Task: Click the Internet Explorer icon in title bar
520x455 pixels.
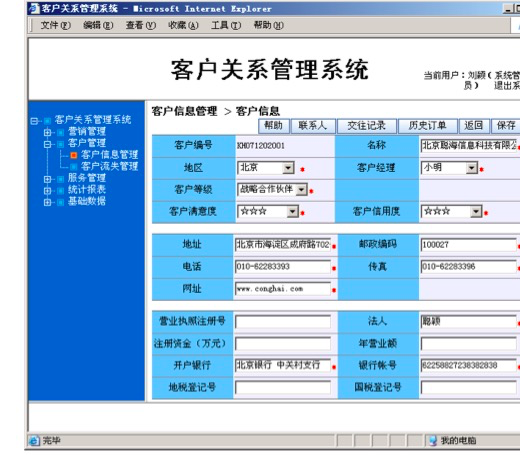Action: [34, 8]
